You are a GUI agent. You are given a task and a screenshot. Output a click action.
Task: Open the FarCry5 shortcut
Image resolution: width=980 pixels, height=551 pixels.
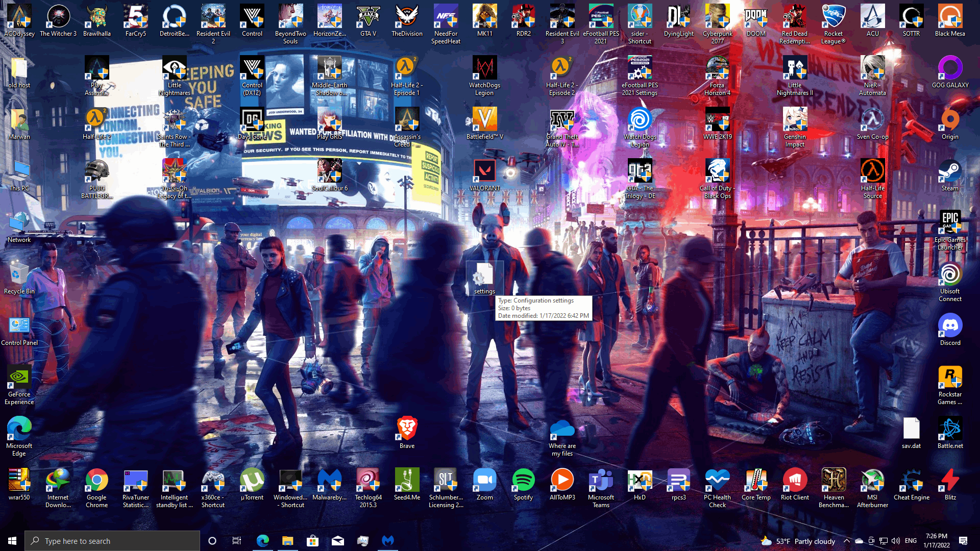tap(136, 21)
